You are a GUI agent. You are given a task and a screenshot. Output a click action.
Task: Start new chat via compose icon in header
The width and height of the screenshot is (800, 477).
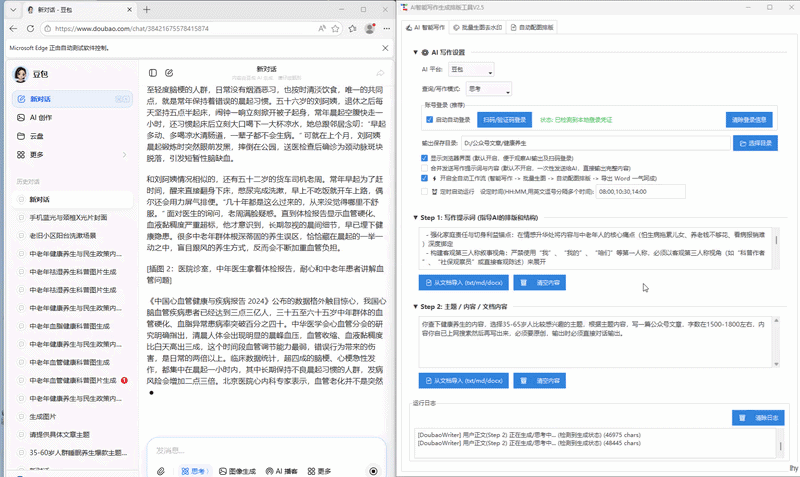[169, 73]
